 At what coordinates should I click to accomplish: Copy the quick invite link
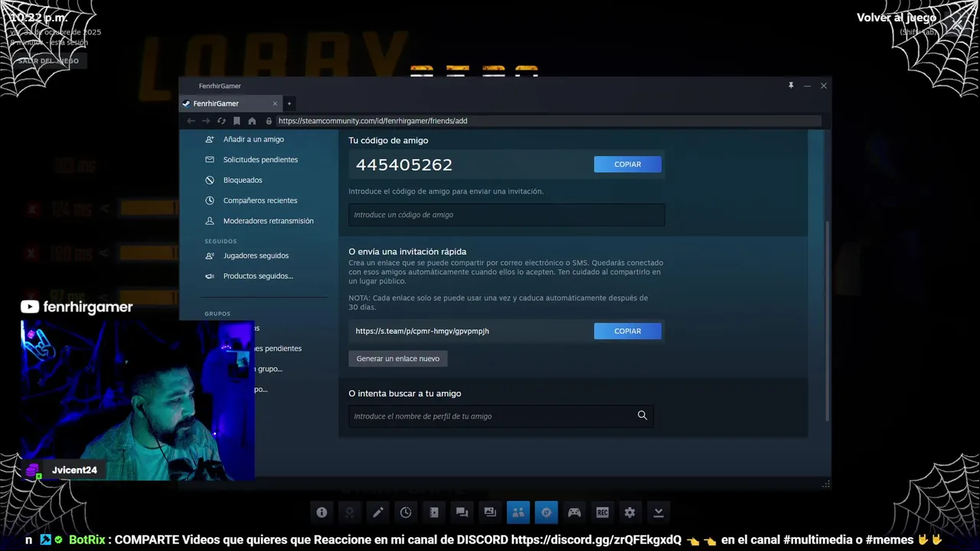(x=627, y=331)
